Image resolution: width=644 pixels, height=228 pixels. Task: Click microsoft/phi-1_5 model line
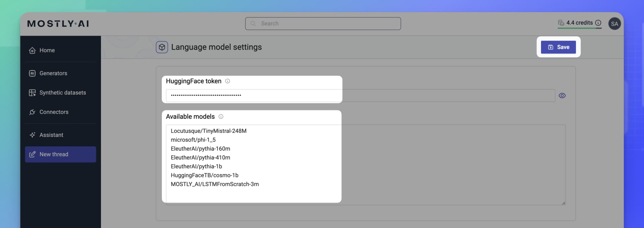[x=193, y=140]
